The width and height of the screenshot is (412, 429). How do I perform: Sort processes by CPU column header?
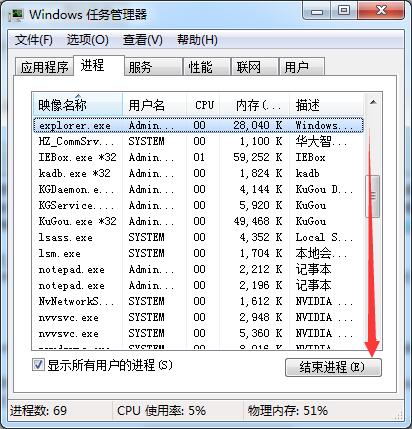point(203,105)
